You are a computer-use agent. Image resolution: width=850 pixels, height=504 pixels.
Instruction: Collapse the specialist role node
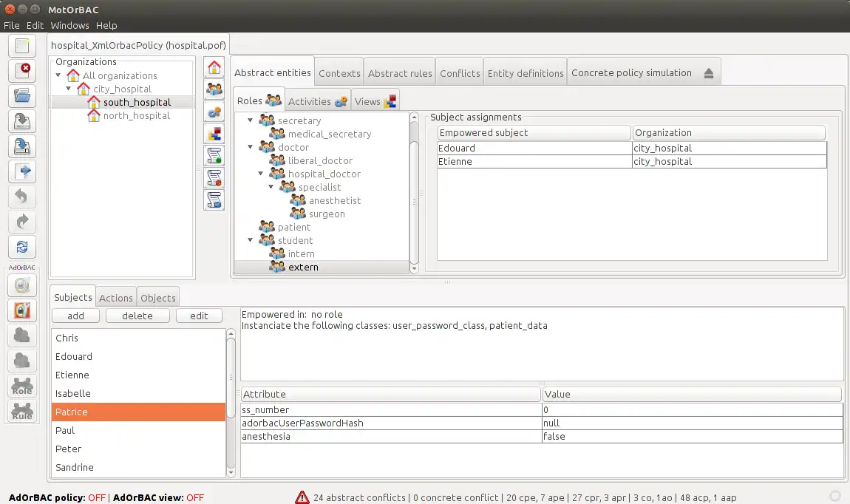pos(271,187)
